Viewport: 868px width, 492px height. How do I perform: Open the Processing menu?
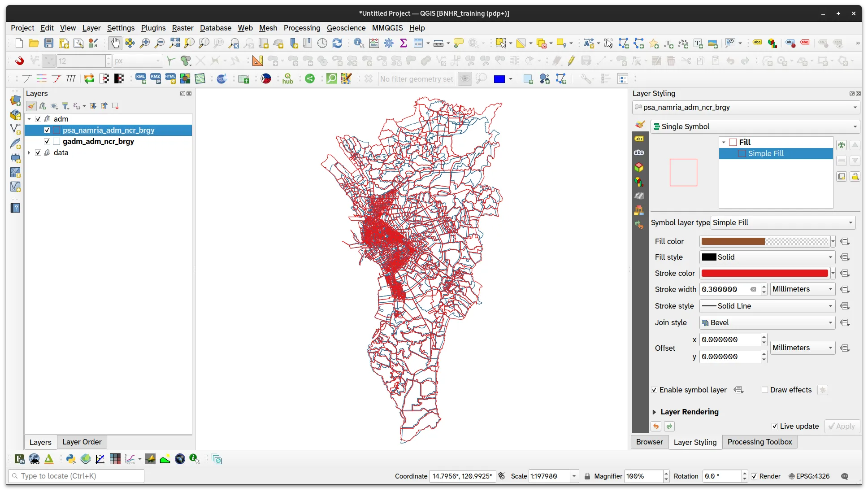(x=302, y=28)
